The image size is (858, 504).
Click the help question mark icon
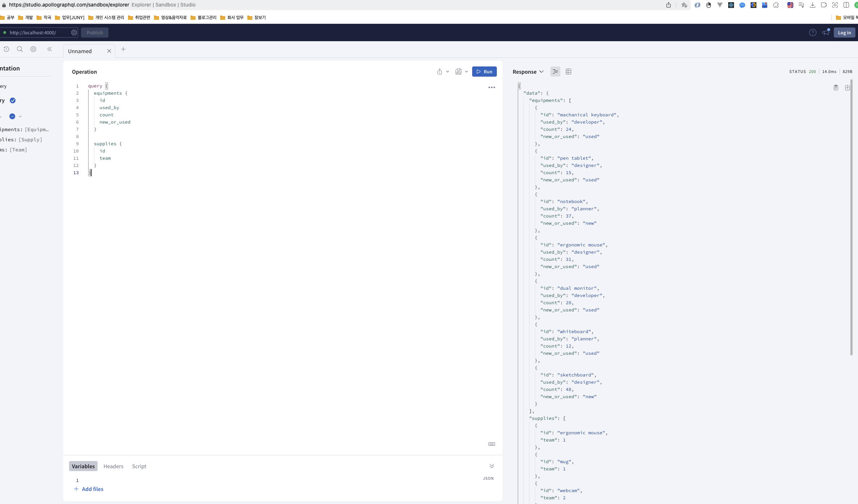[812, 33]
